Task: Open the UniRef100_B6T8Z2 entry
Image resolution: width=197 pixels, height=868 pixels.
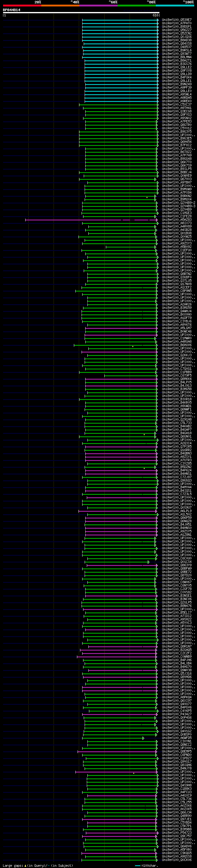Action: (x=177, y=152)
